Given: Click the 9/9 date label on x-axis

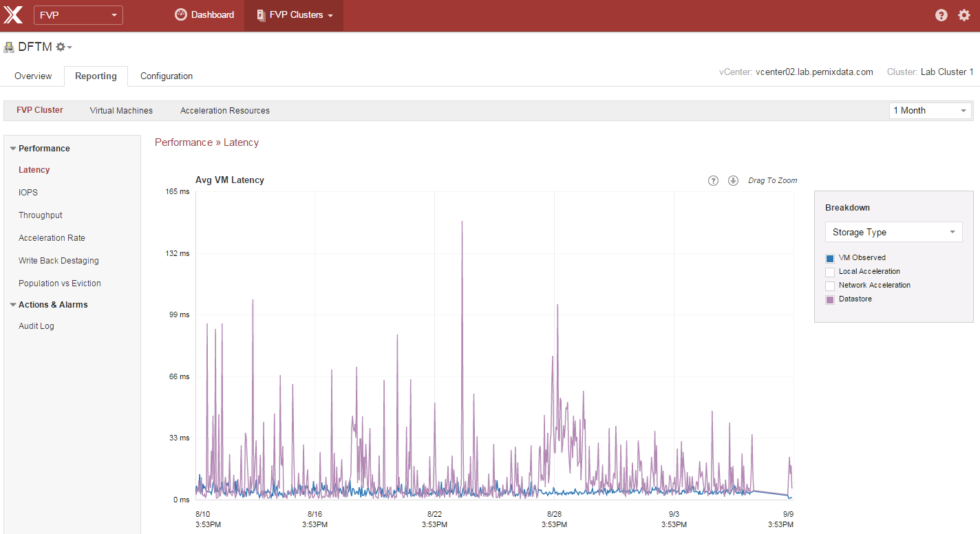Looking at the screenshot, I should tap(787, 515).
